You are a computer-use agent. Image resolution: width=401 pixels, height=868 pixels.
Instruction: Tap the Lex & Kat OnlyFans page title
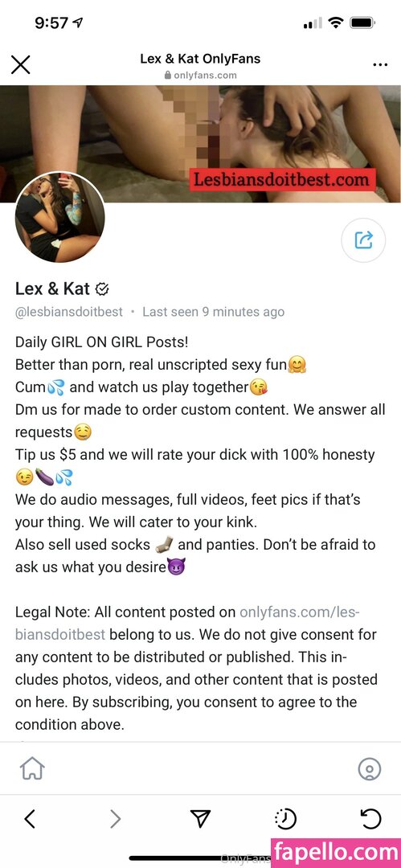(200, 58)
